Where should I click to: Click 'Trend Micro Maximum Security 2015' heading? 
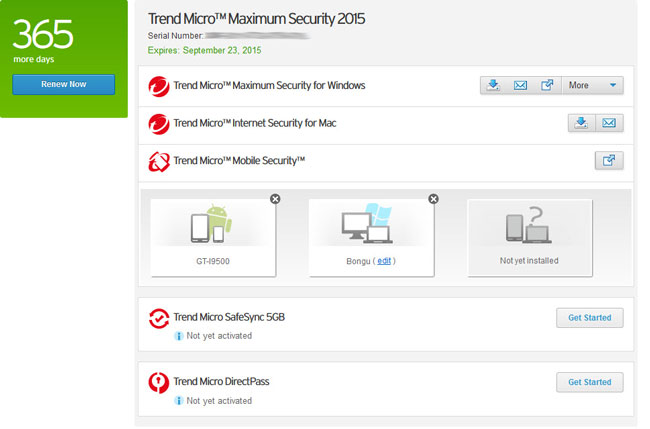coord(257,19)
